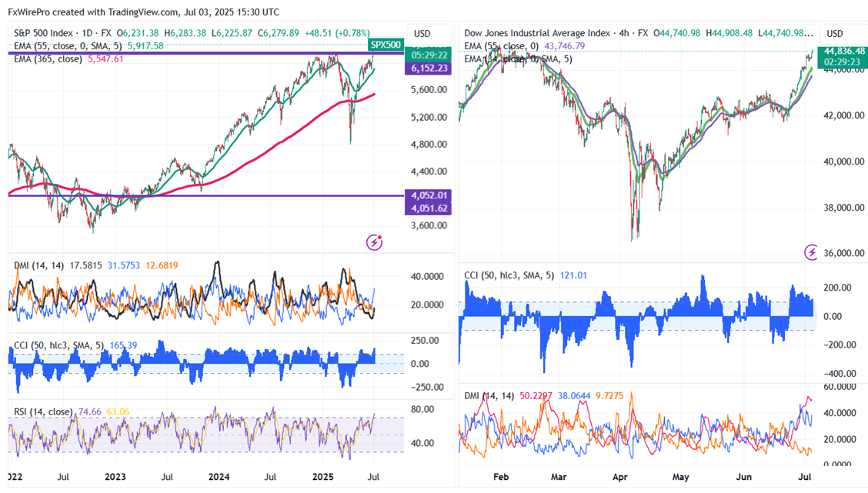Click Jun on Dow time axis
The height and width of the screenshot is (493, 868).
(x=743, y=477)
